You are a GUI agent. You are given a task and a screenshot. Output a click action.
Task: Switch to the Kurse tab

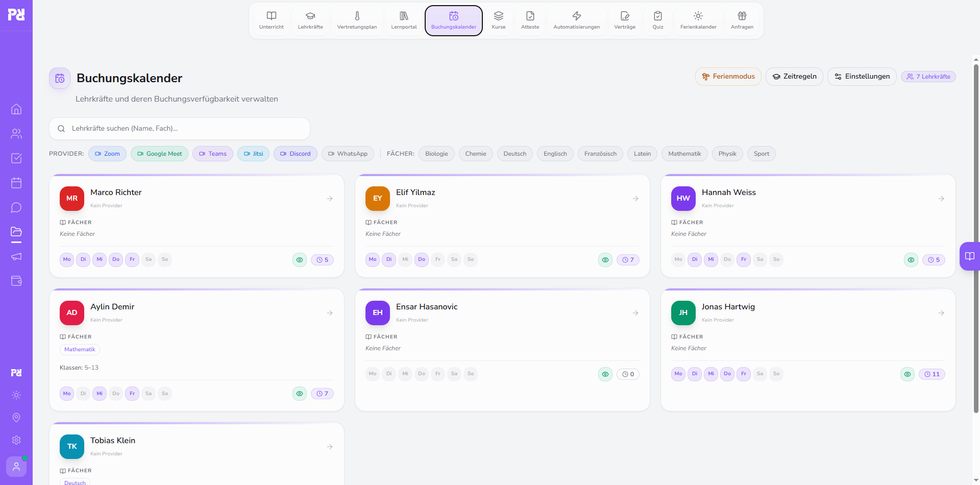[x=499, y=20]
